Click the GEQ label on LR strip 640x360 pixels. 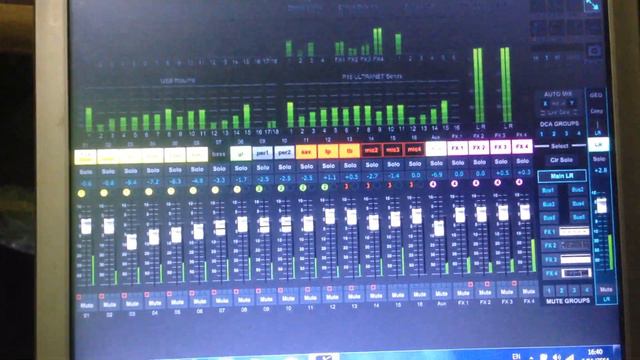596,95
